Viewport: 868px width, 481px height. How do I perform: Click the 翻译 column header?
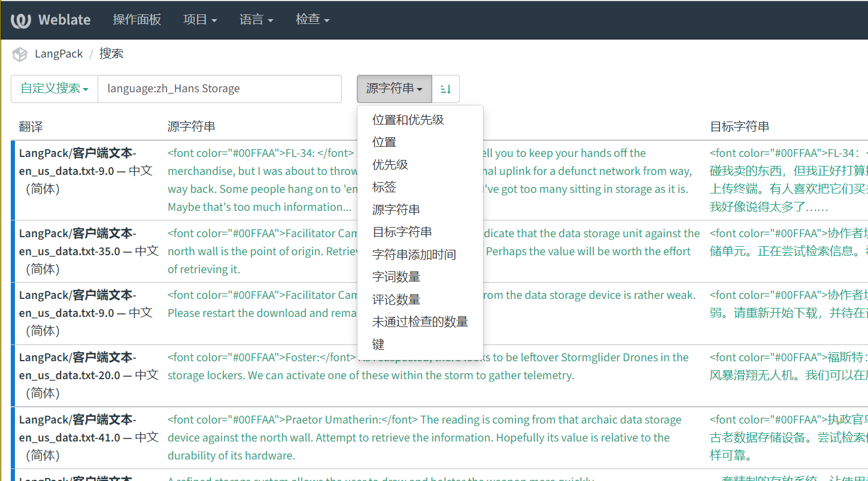pyautogui.click(x=31, y=127)
